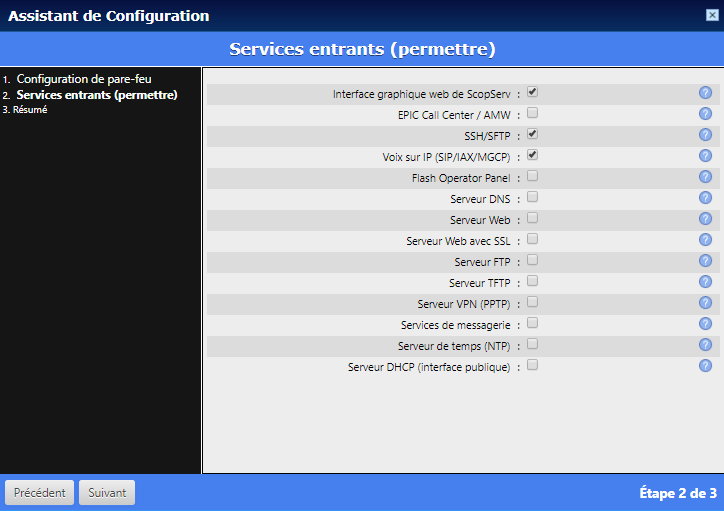Enable Serveur Web avec SSL

(x=532, y=239)
